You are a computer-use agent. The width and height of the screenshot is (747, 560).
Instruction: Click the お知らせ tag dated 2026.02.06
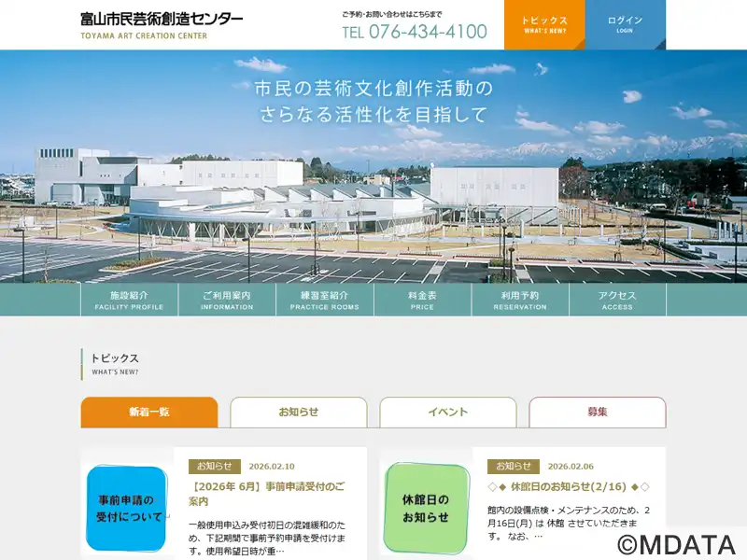point(513,466)
